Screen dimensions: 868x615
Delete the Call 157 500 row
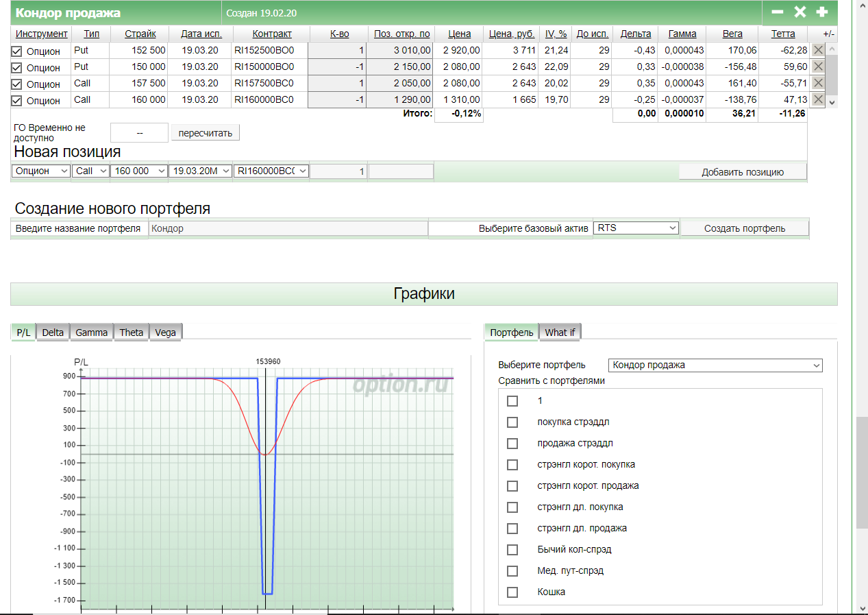pyautogui.click(x=818, y=83)
